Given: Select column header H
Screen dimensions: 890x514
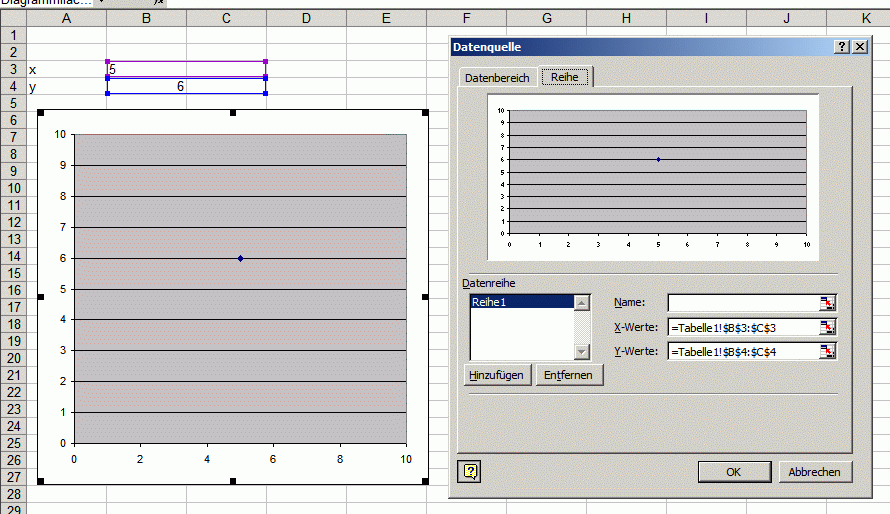Looking at the screenshot, I should point(627,18).
